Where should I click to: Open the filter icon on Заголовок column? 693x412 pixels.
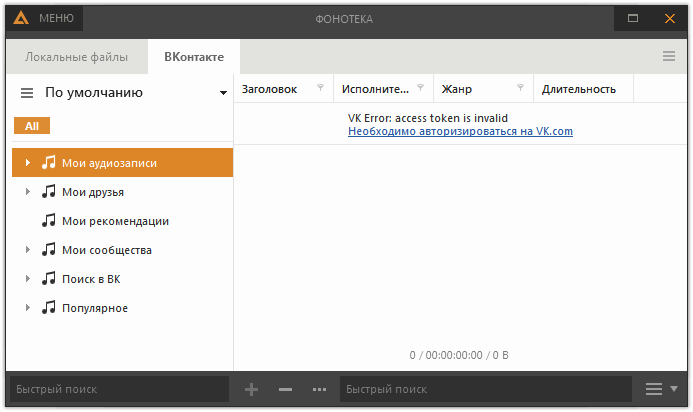pos(320,88)
